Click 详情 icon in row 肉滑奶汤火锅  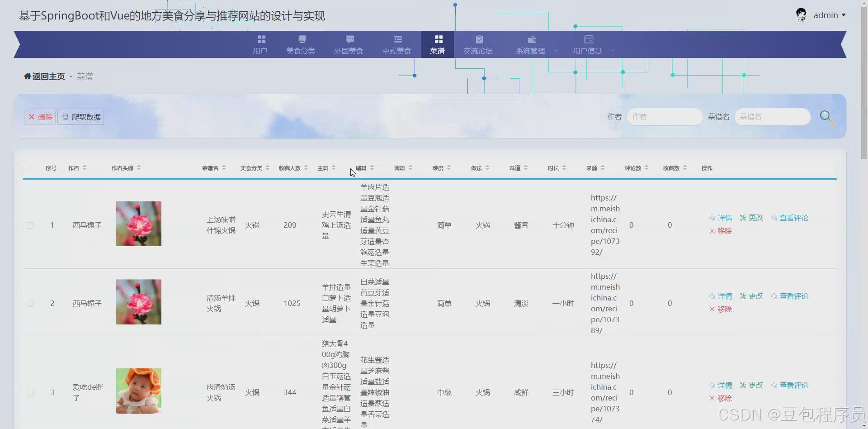(712, 386)
